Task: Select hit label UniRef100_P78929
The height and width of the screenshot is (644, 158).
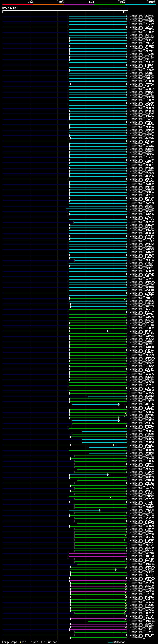Action: [142, 562]
